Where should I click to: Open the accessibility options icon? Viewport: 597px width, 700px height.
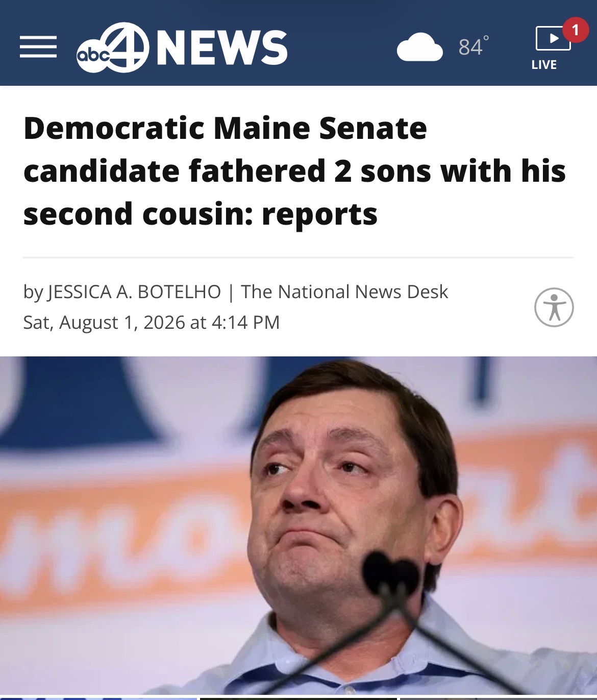(x=554, y=307)
